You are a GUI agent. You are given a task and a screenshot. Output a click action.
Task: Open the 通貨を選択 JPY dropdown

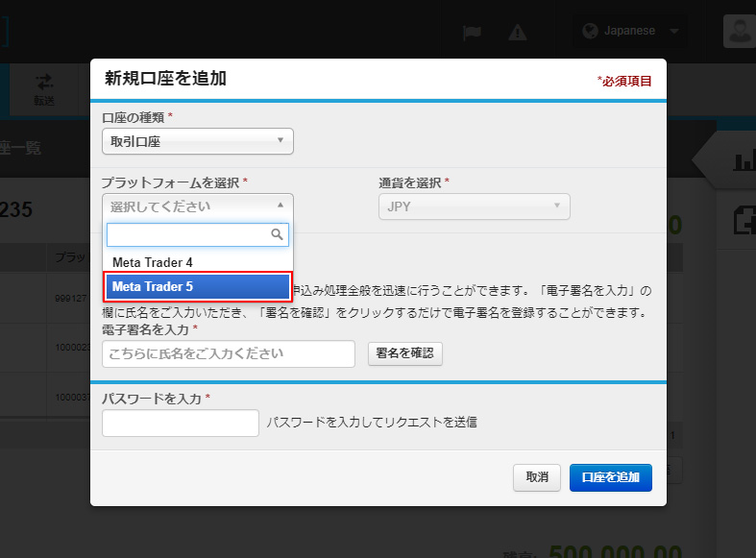(475, 206)
